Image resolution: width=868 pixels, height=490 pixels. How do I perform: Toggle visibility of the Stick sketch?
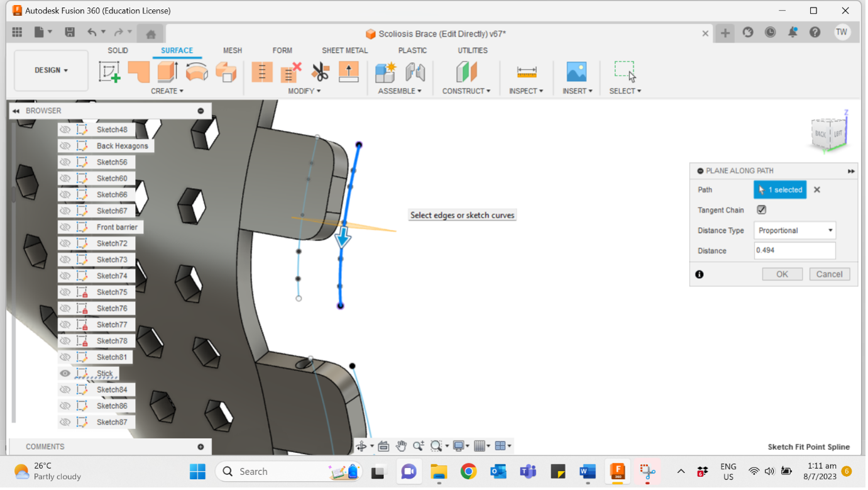[65, 373]
